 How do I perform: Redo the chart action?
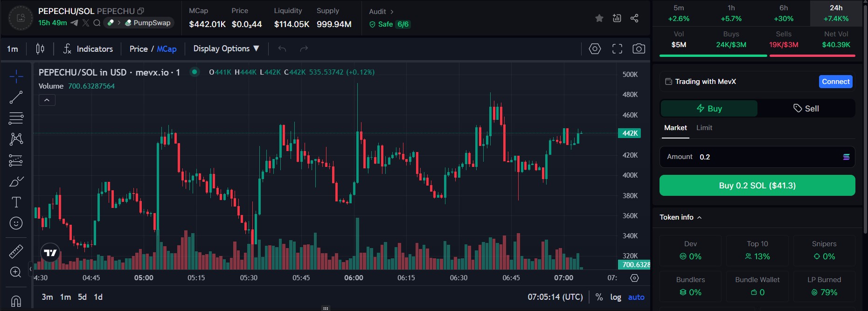(x=304, y=48)
